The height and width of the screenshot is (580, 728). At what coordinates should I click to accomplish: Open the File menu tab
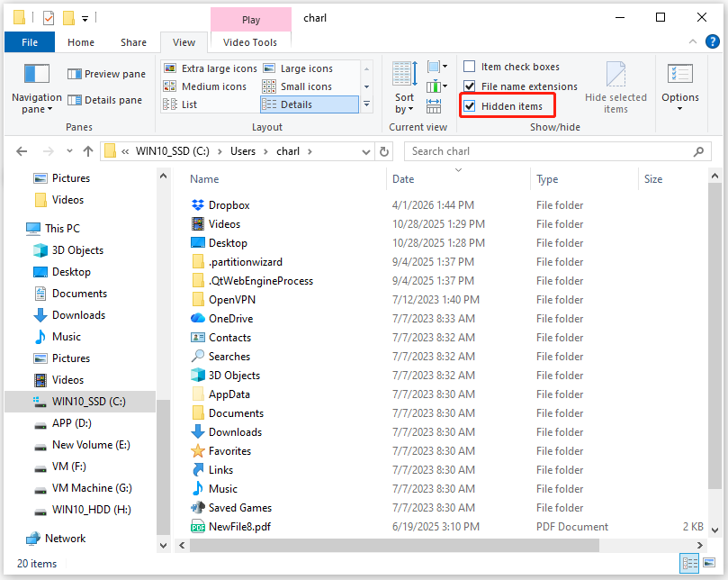tap(30, 42)
